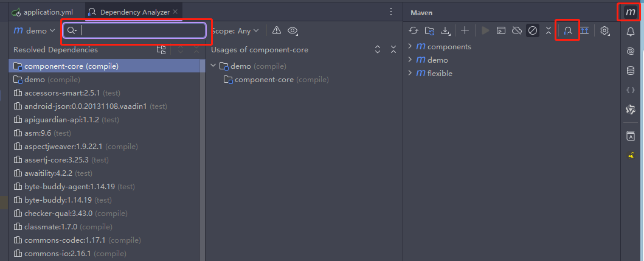Open Maven settings gear icon
Screen dimensions: 644x261
click(x=604, y=30)
